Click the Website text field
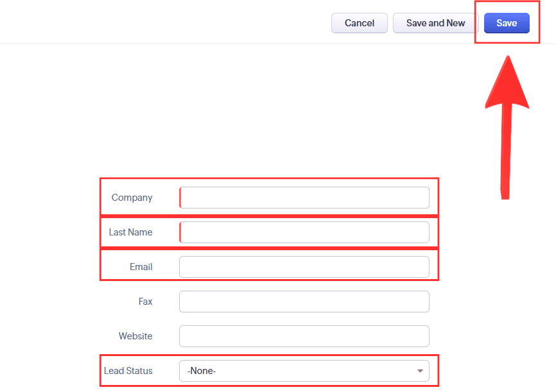This screenshot has height=392, width=556. [304, 336]
